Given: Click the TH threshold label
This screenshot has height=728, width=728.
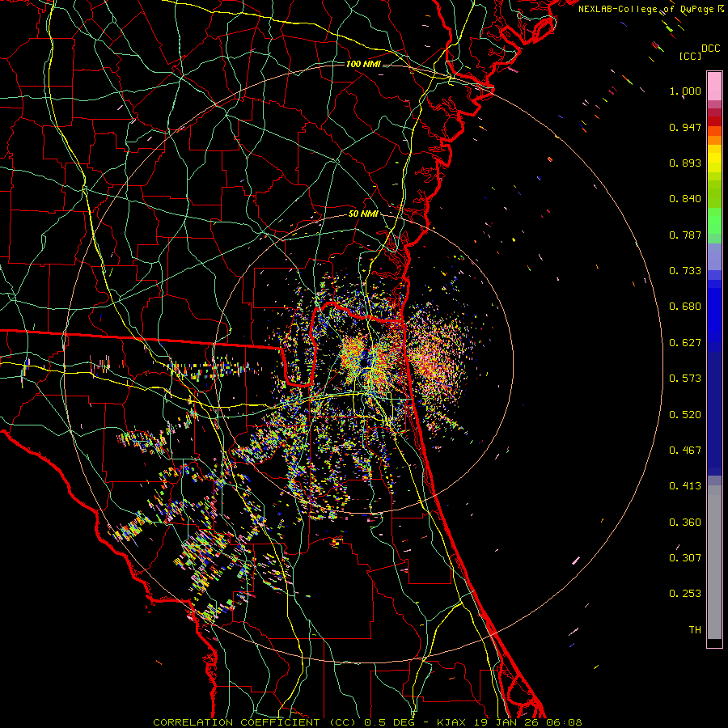Looking at the screenshot, I should click(695, 630).
